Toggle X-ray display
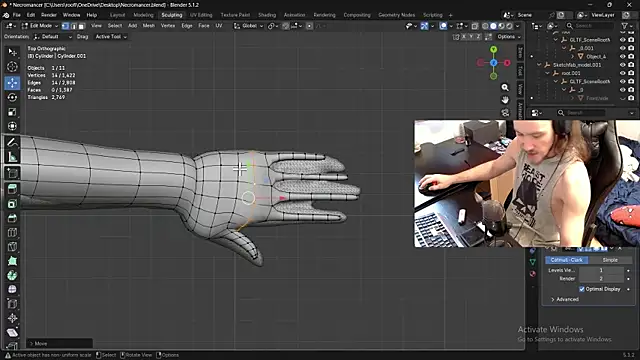Viewport: 640px width, 360px height. coord(475,26)
